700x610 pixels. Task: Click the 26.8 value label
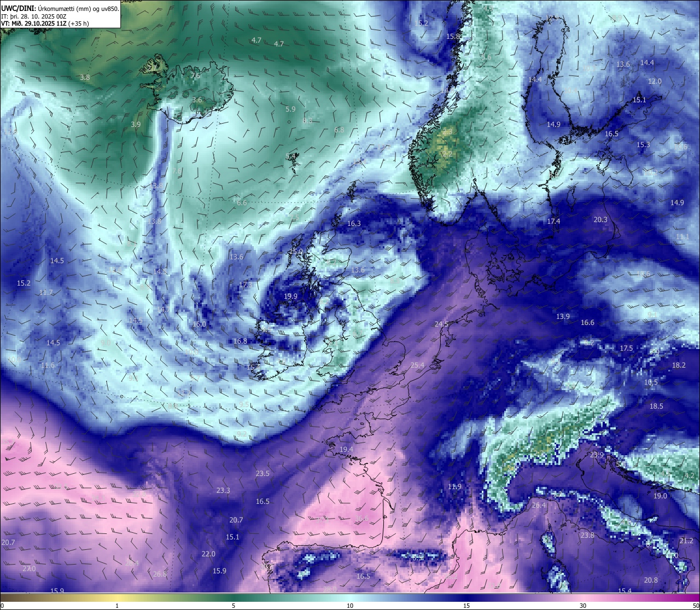(x=160, y=574)
